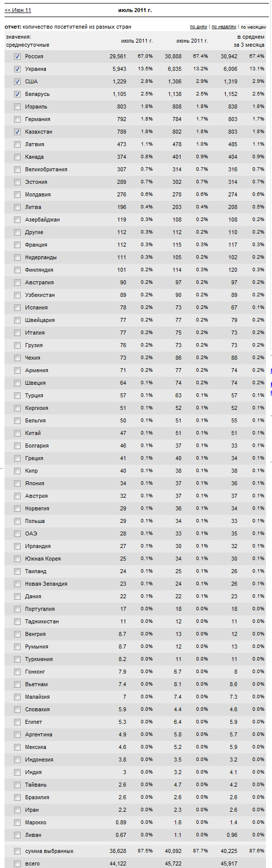Tick the Канада checkbox
Screen dimensions: 272x868
[x=18, y=157]
